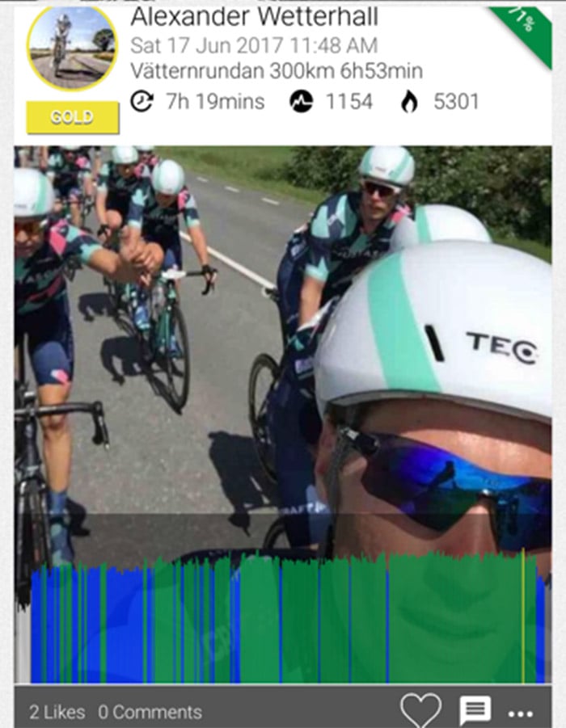Screen dimensions: 566x728
Task: Click the calories flame icon
Action: coord(409,102)
